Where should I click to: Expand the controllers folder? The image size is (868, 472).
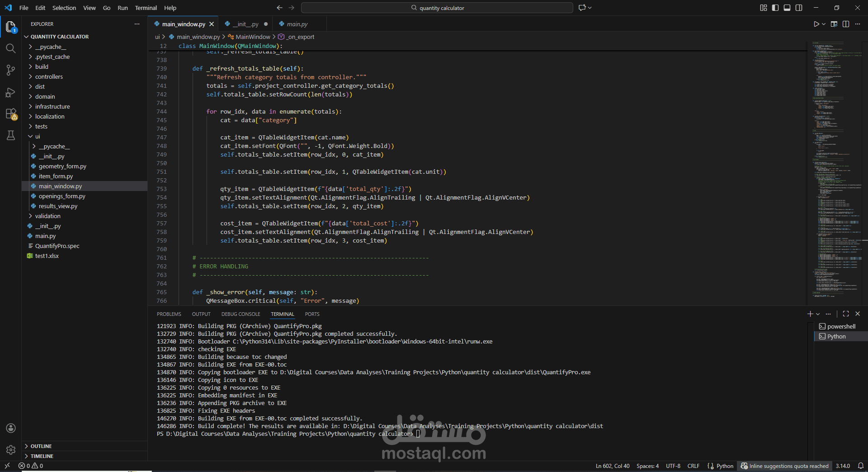tap(49, 76)
